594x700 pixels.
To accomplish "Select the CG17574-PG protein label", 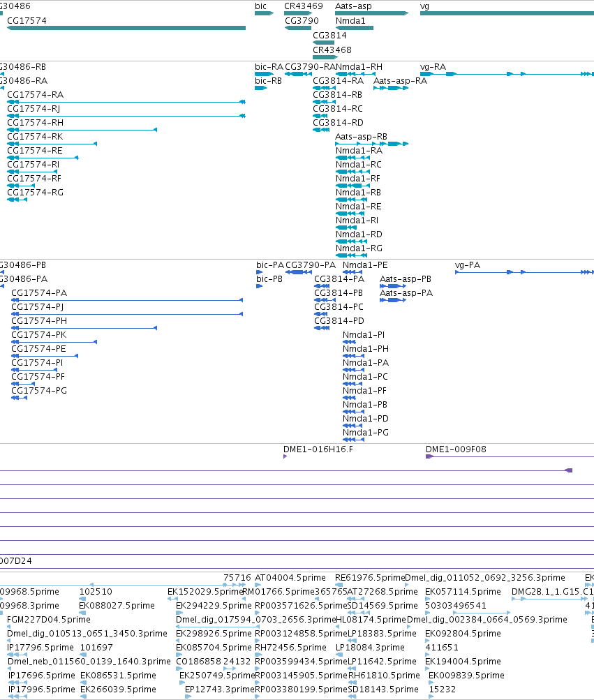I will pos(39,390).
